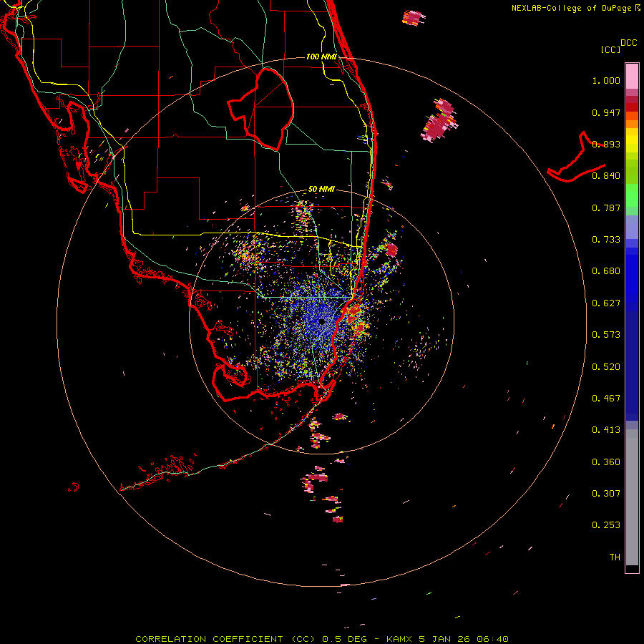Click the 0.573 scale value
The image size is (644, 644).
point(606,335)
